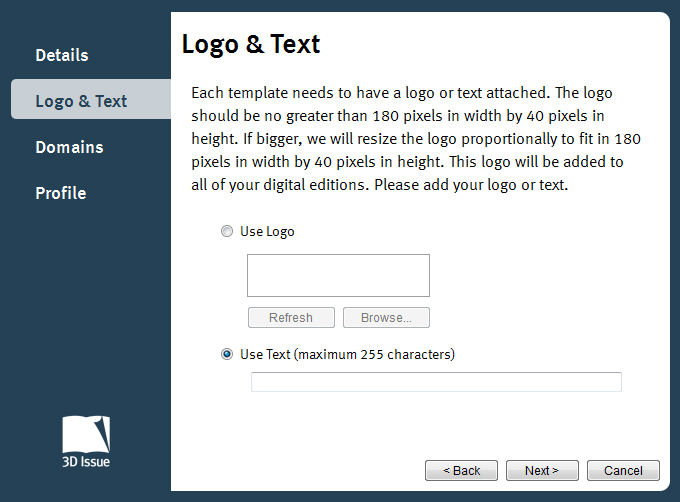Select the Use Text radio button

coord(227,354)
